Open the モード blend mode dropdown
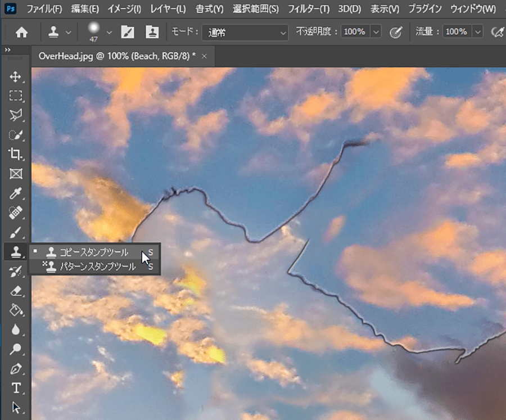This screenshot has height=420, width=506. tap(245, 33)
